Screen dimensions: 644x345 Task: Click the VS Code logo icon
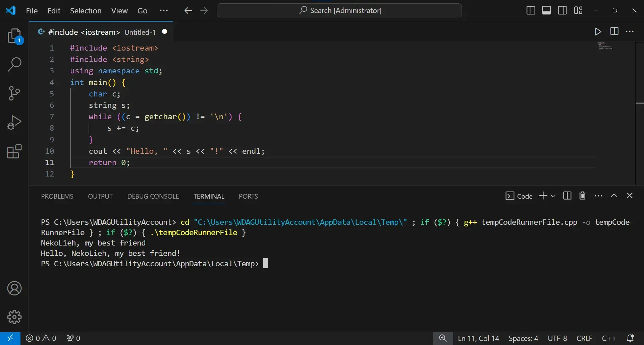point(11,10)
